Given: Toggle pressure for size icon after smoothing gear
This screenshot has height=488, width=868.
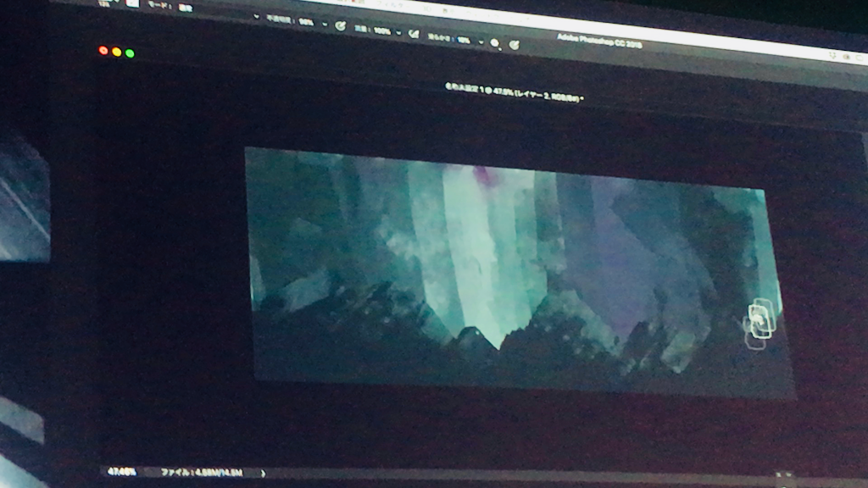Looking at the screenshot, I should point(515,46).
